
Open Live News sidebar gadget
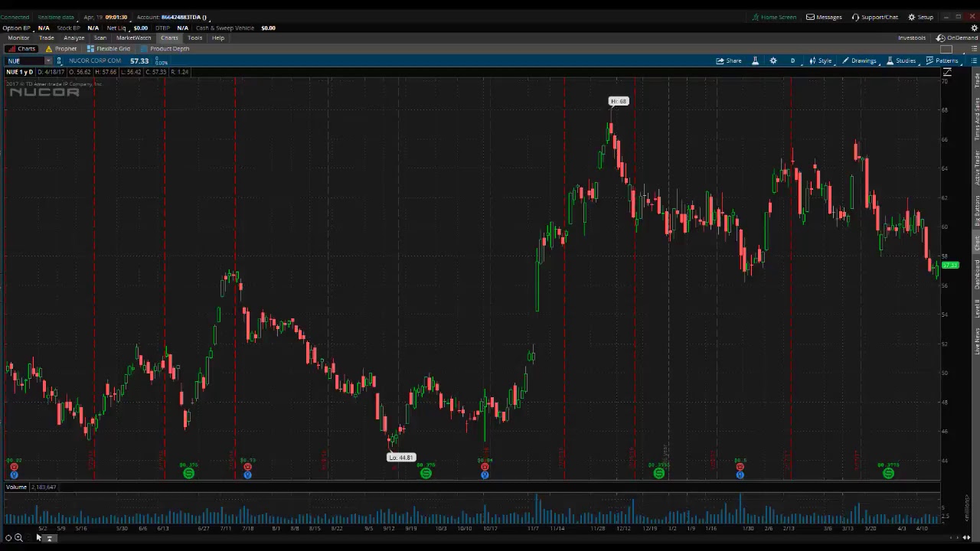976,341
